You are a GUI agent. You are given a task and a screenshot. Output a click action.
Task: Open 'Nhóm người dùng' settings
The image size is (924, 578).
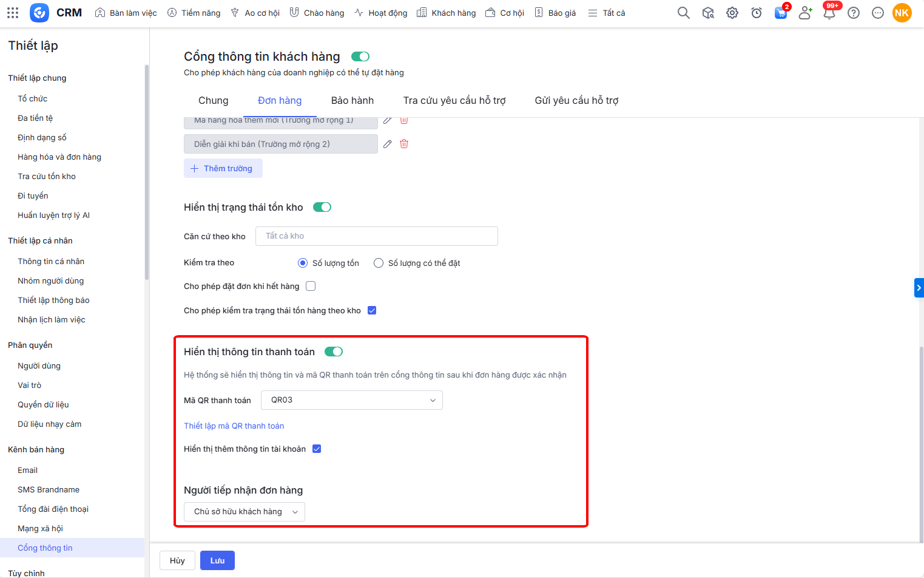tap(51, 280)
